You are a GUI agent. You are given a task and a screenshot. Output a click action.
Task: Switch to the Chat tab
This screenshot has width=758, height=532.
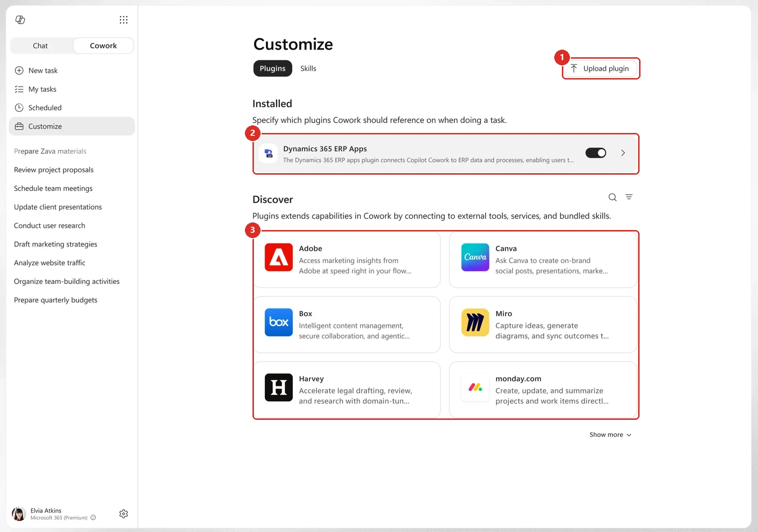click(x=40, y=46)
